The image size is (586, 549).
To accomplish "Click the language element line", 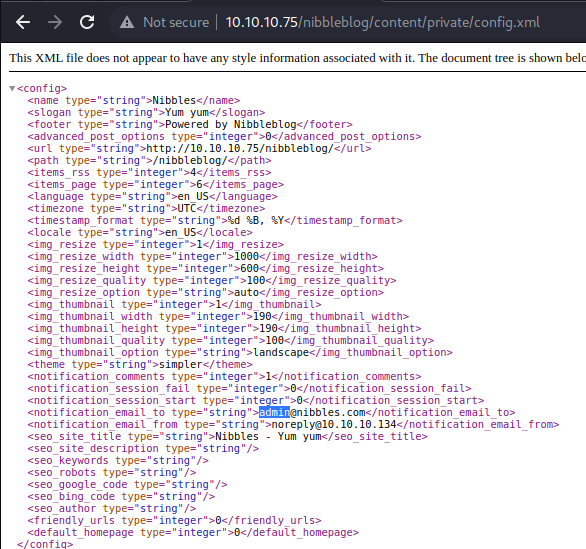I will (152, 196).
